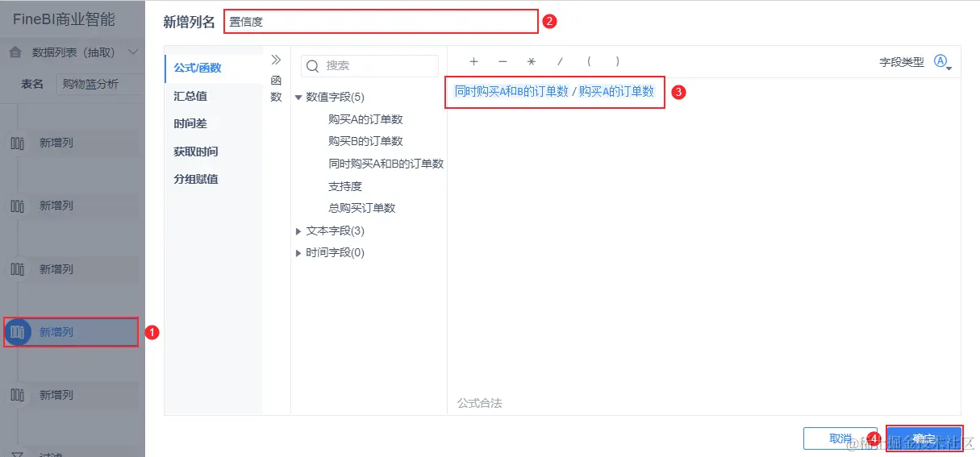Image resolution: width=980 pixels, height=457 pixels.
Task: Select the third 新增列 step icon
Action: point(17,269)
